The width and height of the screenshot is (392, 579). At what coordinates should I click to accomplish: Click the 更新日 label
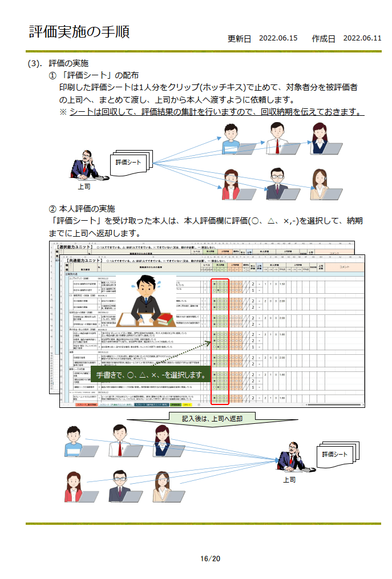click(240, 38)
